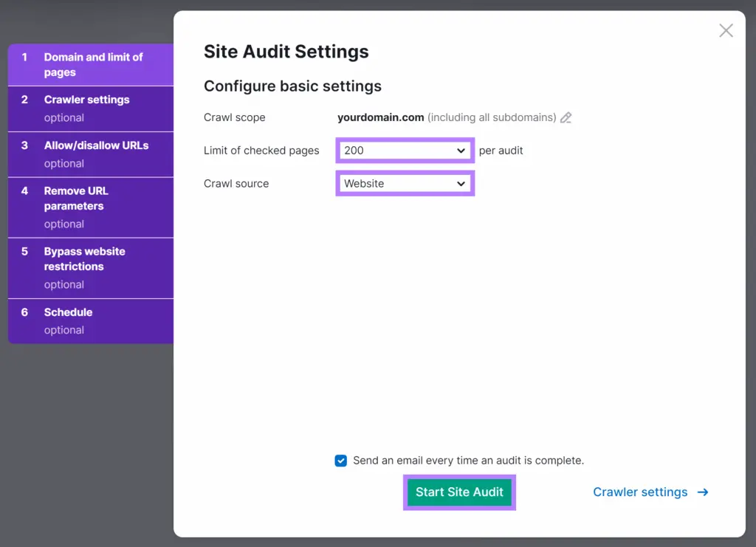Screen dimensions: 756x547
Task: Open the Bypass website restrictions step
Action: 84,259
